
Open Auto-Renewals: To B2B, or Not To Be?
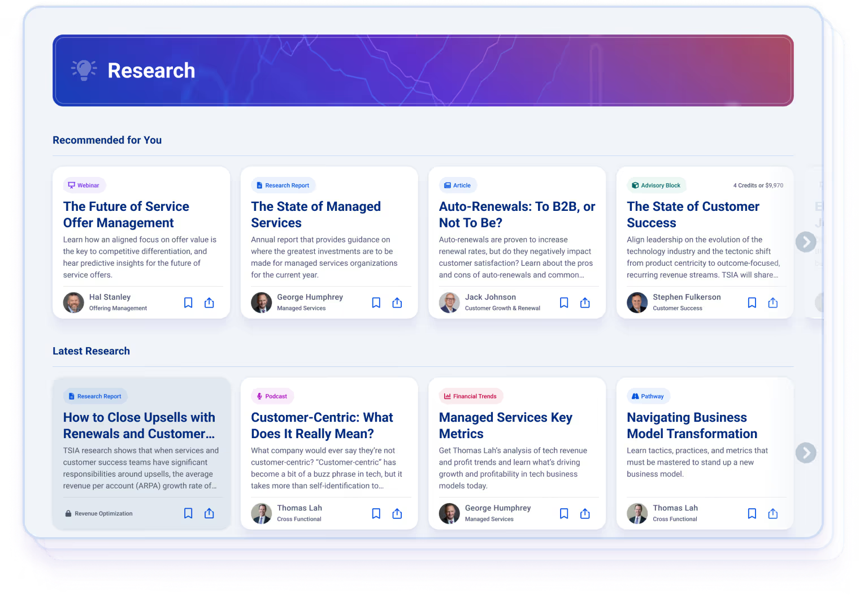tap(517, 215)
